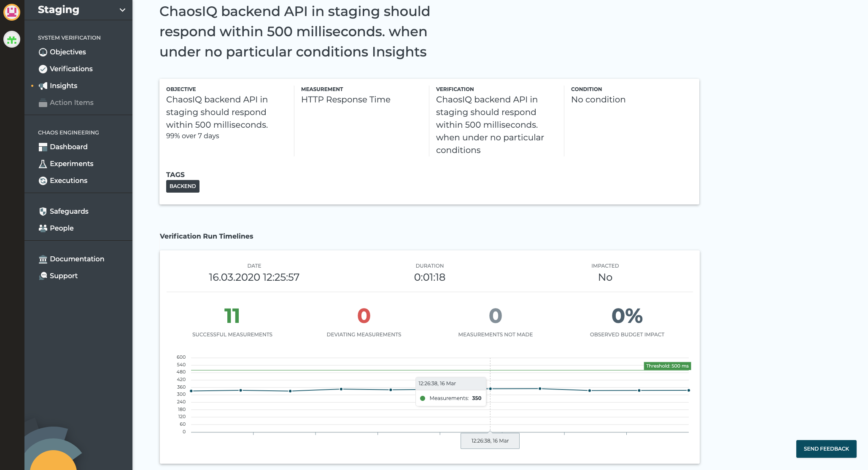868x470 pixels.
Task: Click the Verification Run Timelines heading
Action: pyautogui.click(x=206, y=236)
